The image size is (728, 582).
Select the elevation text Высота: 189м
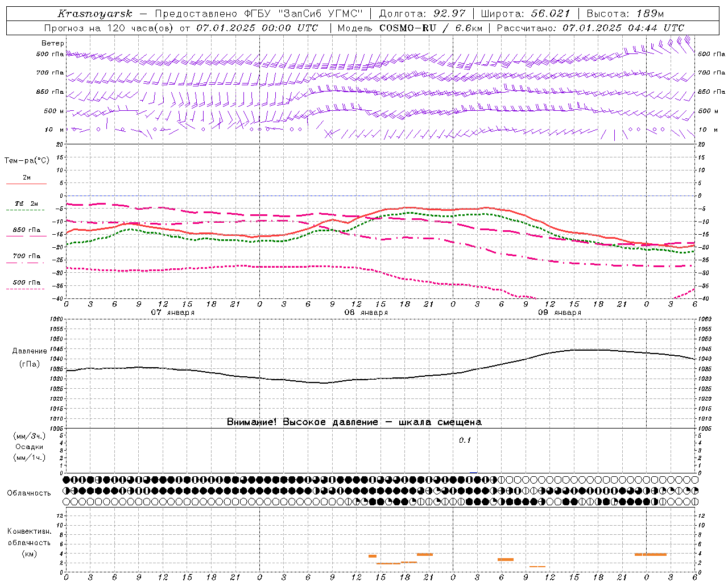(x=625, y=14)
